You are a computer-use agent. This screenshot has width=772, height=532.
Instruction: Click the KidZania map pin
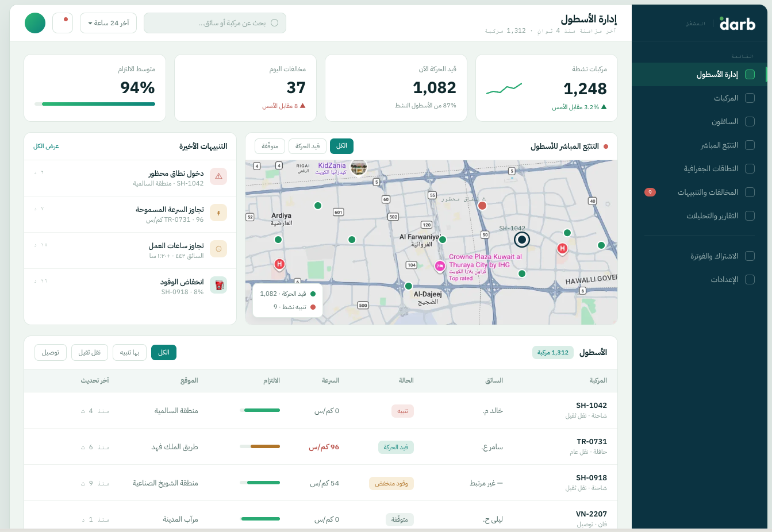click(359, 168)
